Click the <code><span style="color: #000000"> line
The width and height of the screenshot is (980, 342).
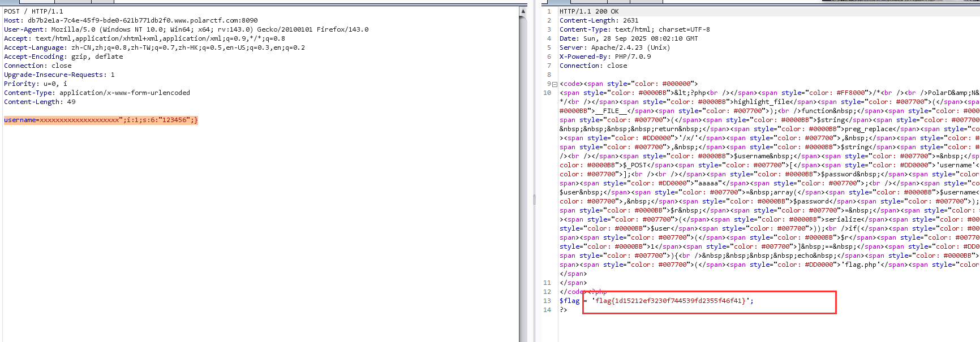(x=629, y=84)
